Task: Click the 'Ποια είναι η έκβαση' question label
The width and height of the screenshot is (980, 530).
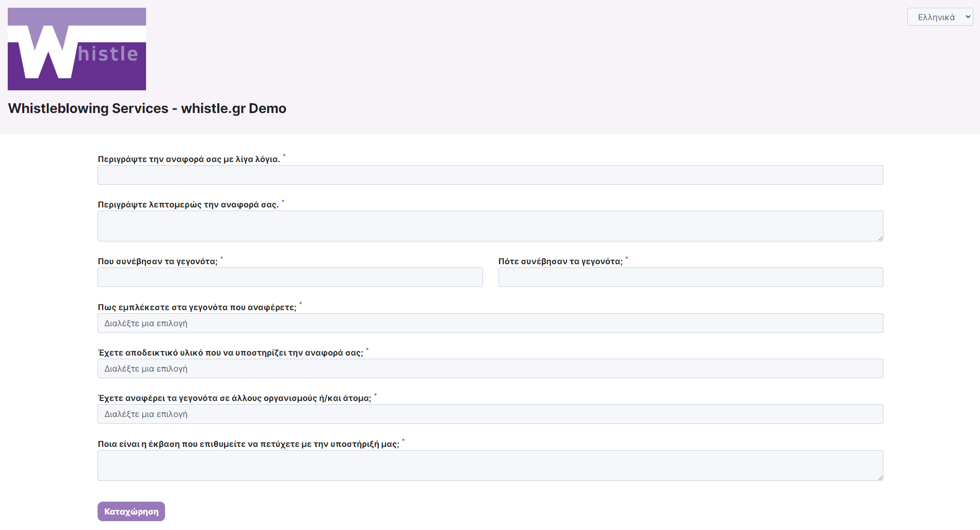Action: (248, 444)
